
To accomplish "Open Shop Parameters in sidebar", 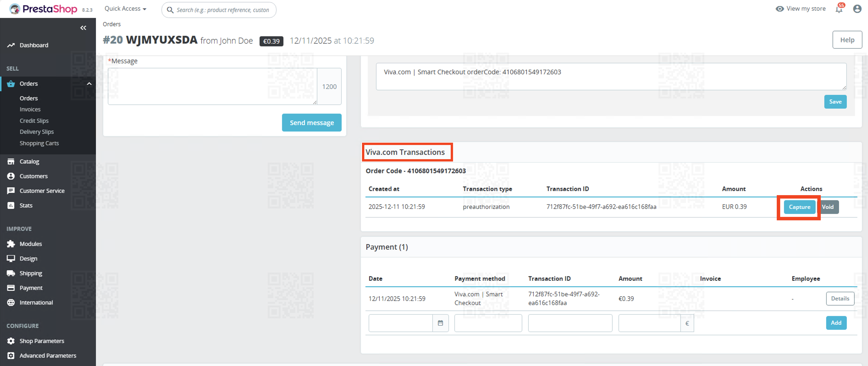I will (42, 341).
